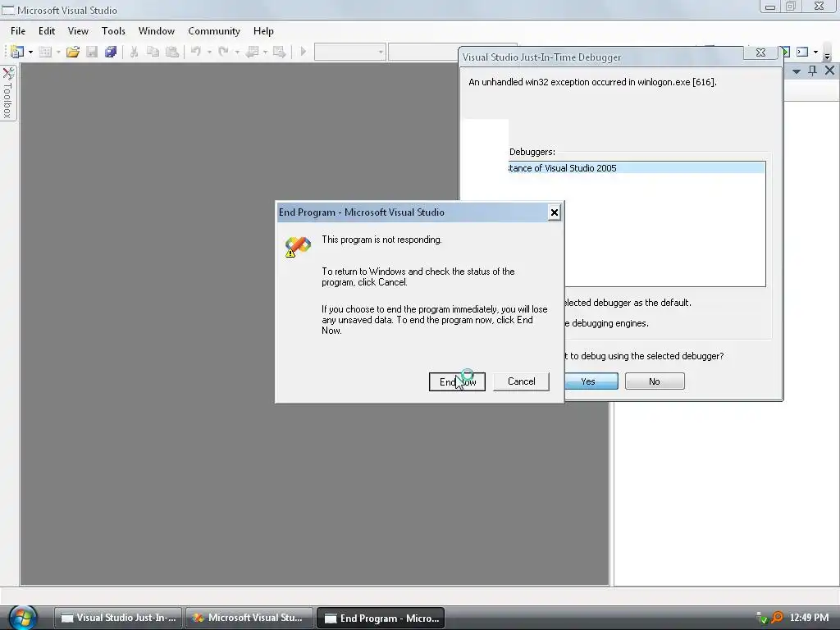Click the 12:49 PM taskbar clock

pyautogui.click(x=809, y=618)
